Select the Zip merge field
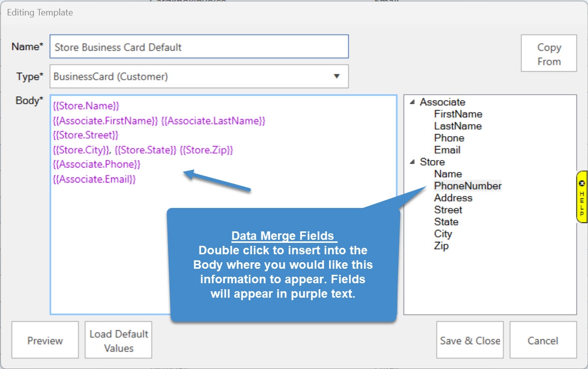588x369 pixels. point(441,246)
